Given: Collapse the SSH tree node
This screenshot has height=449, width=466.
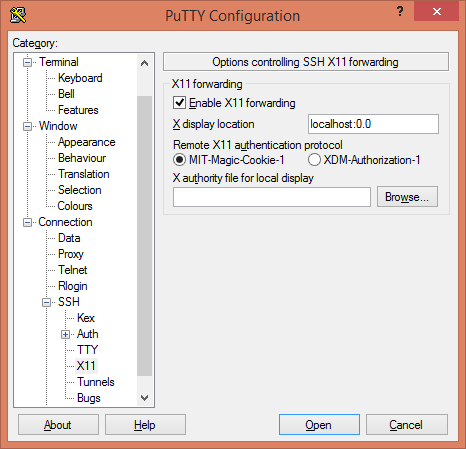Looking at the screenshot, I should 47,302.
